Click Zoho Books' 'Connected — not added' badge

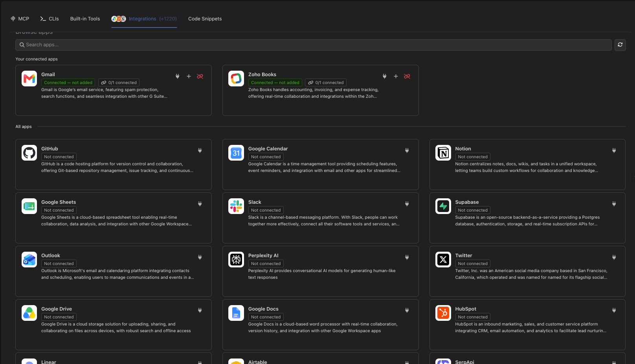point(275,82)
